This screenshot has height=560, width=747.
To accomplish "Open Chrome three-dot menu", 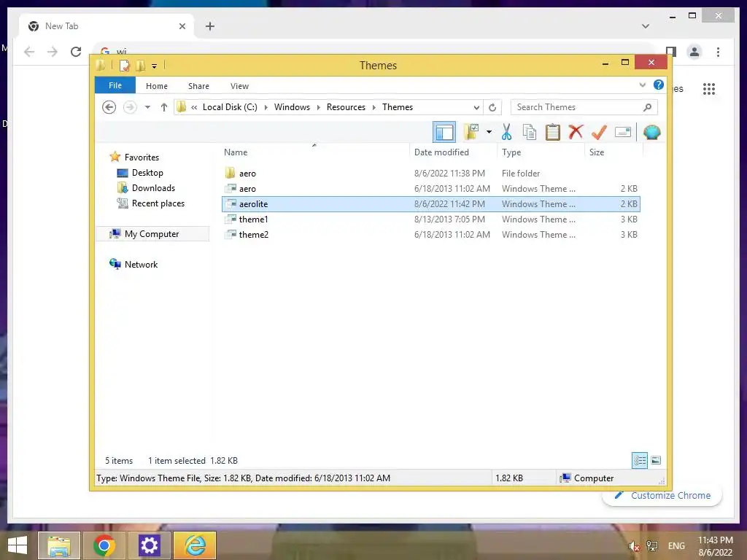I will 718,52.
